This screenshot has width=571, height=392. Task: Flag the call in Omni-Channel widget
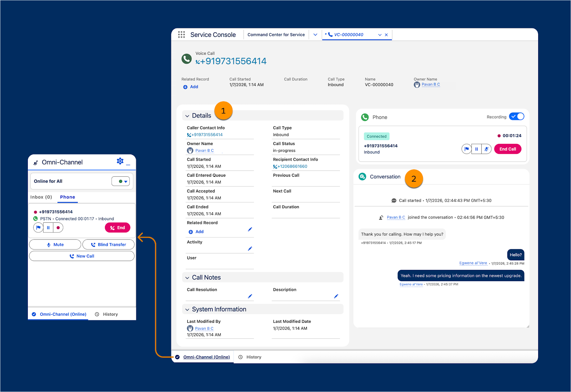(x=38, y=227)
